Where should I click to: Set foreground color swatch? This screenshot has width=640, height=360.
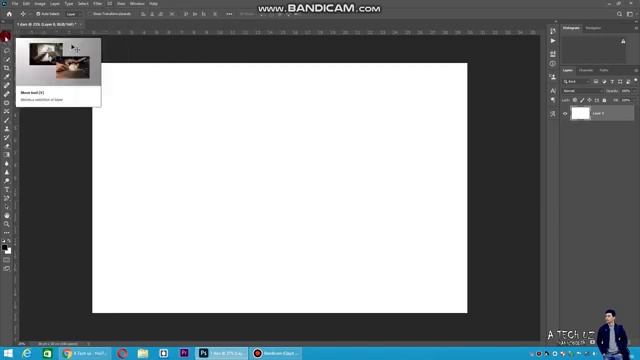(4, 247)
